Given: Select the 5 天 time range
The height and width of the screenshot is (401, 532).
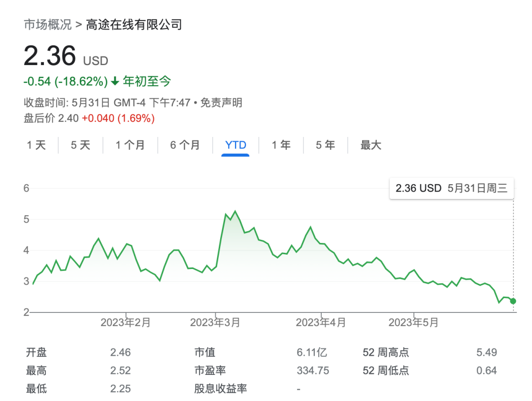Looking at the screenshot, I should tap(80, 145).
